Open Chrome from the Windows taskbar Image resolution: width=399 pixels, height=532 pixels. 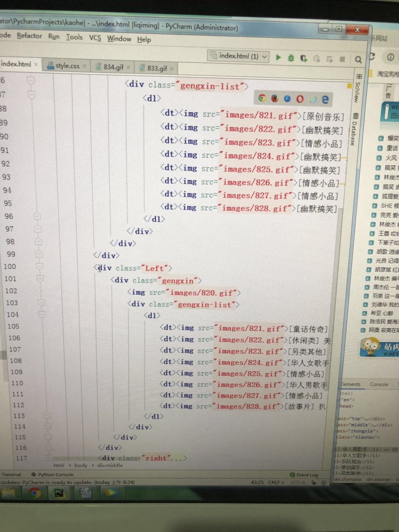35,493
